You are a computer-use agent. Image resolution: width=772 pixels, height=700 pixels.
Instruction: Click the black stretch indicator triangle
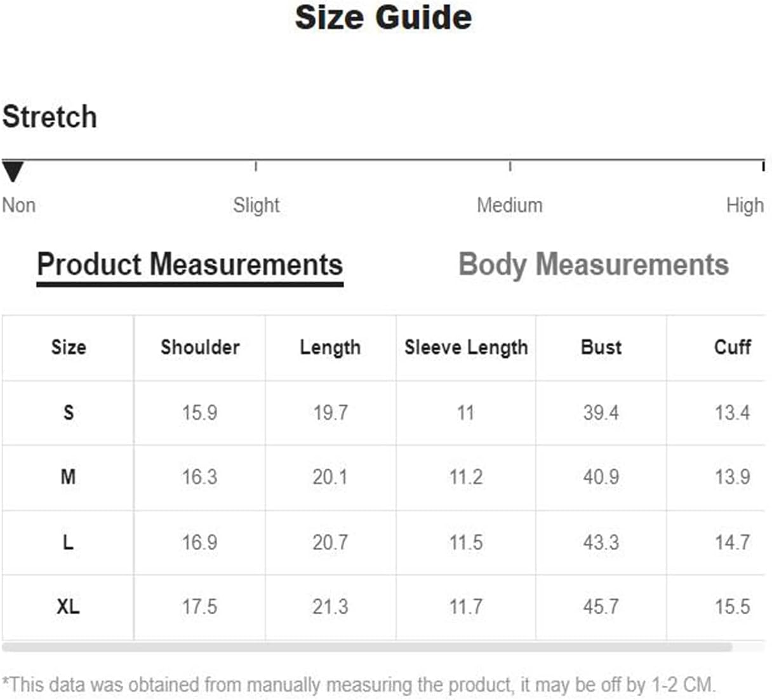pos(13,172)
